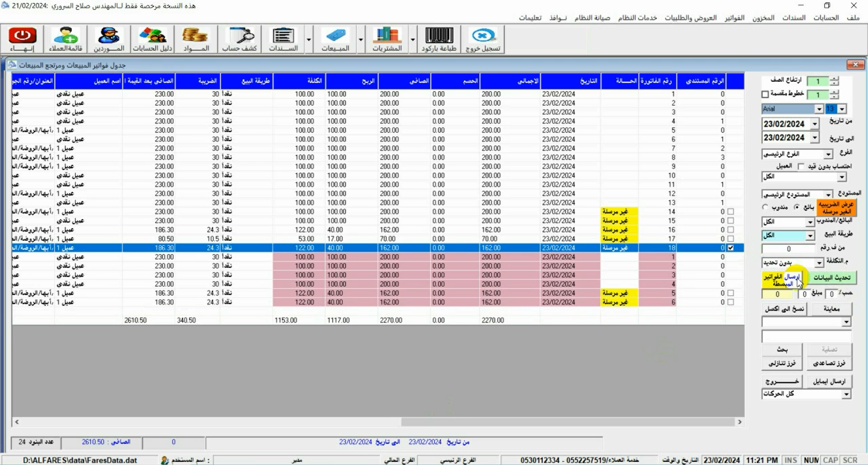The image size is (868, 465).
Task: Open the العميل customer dropdown
Action: pos(841,177)
